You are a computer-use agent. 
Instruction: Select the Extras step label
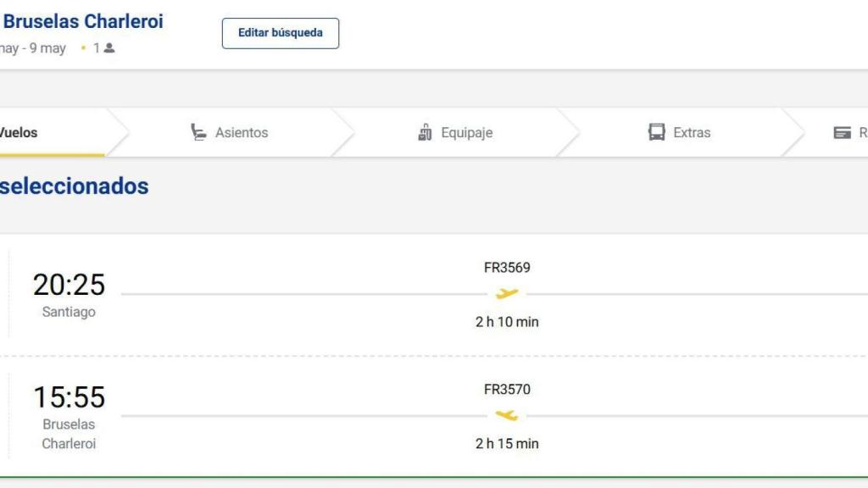[x=692, y=133]
